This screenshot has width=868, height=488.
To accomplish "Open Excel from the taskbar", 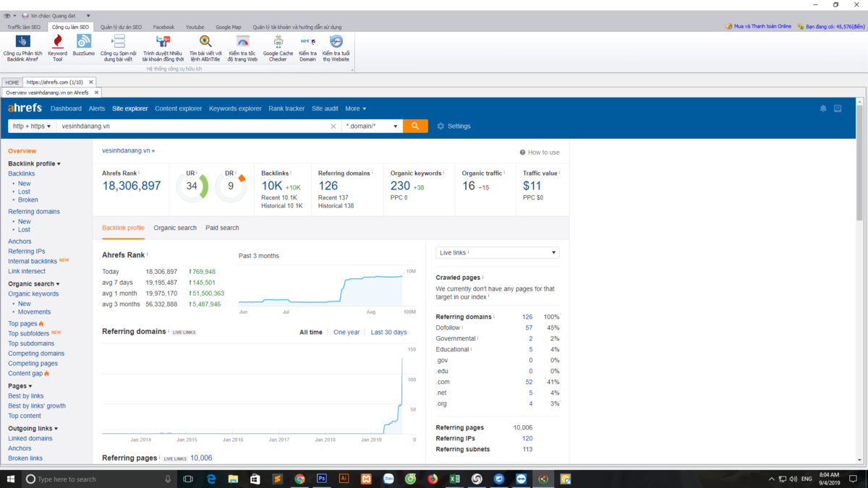I will pos(454,479).
